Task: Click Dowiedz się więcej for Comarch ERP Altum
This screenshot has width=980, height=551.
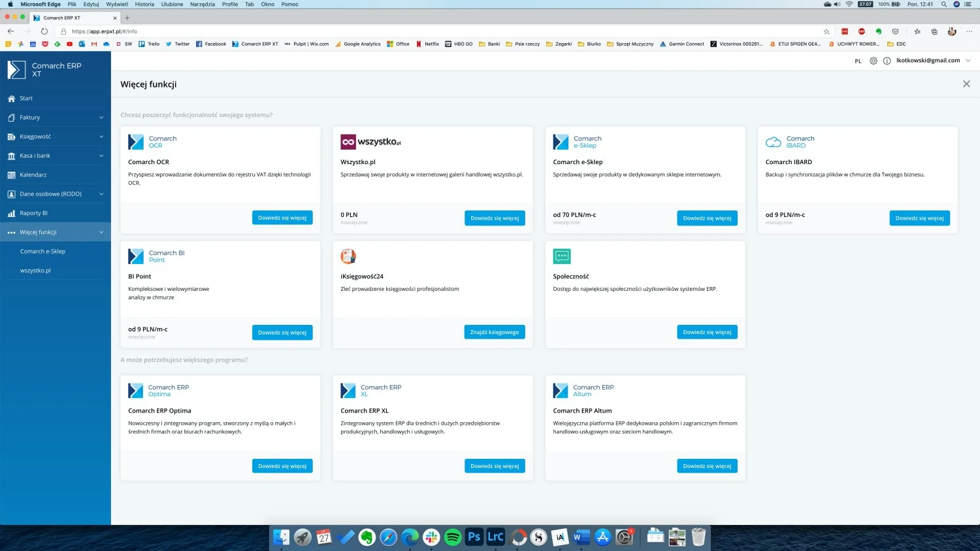Action: click(x=707, y=466)
